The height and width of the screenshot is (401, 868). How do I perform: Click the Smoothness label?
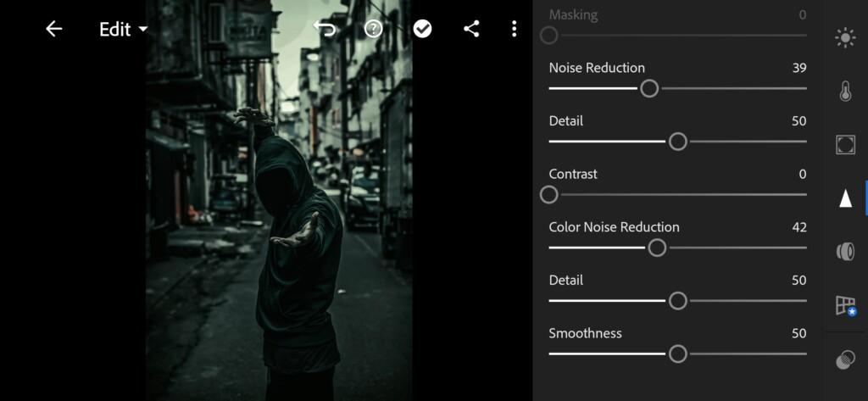tap(585, 333)
